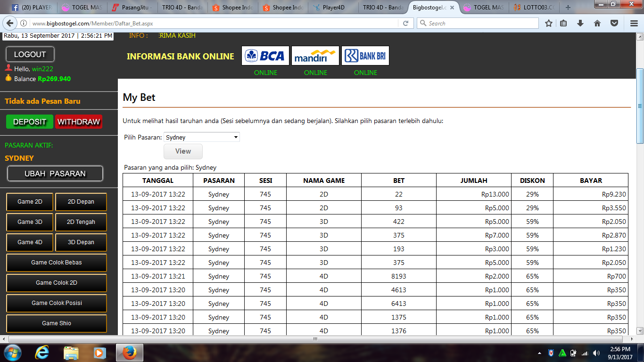Go to Firefox home page icon
This screenshot has width=644, height=362.
point(597,24)
